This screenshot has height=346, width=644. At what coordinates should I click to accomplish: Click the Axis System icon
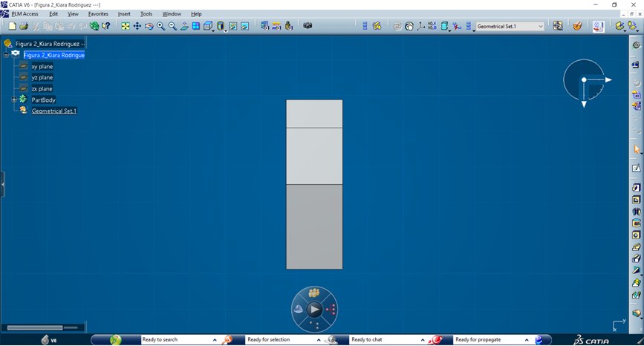point(420,26)
